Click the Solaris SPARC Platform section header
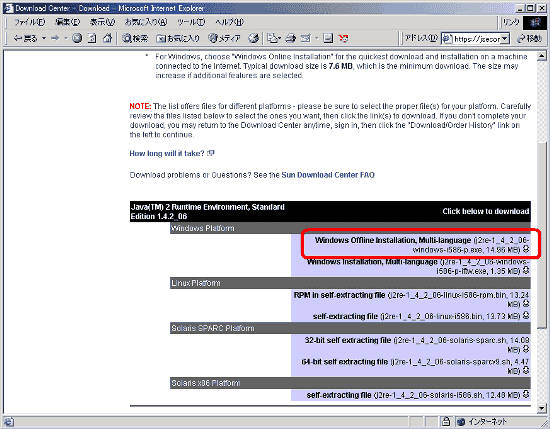This screenshot has width=550, height=429. coord(350,328)
